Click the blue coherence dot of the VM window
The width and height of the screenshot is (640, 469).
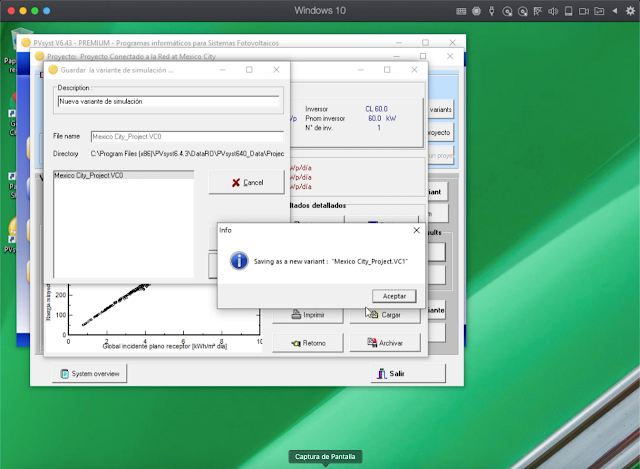(47, 11)
